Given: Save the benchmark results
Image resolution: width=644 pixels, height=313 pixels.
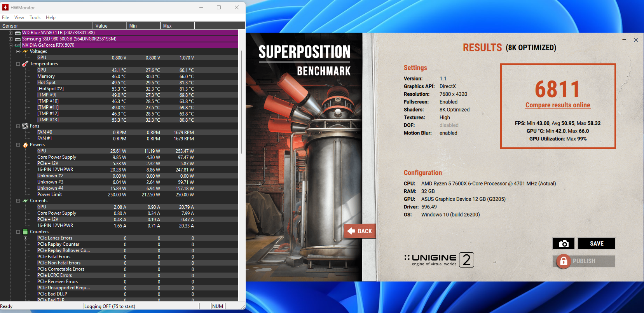Looking at the screenshot, I should [x=597, y=243].
